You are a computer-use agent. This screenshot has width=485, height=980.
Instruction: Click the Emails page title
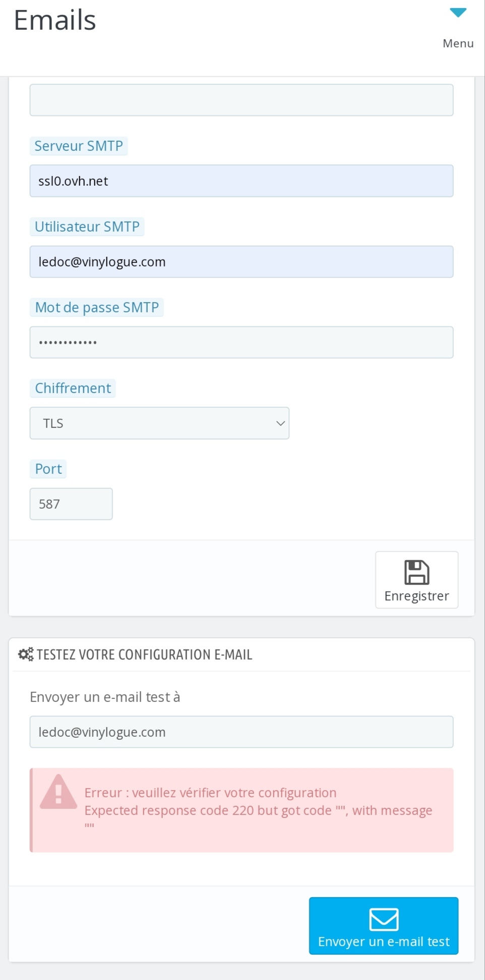[55, 21]
